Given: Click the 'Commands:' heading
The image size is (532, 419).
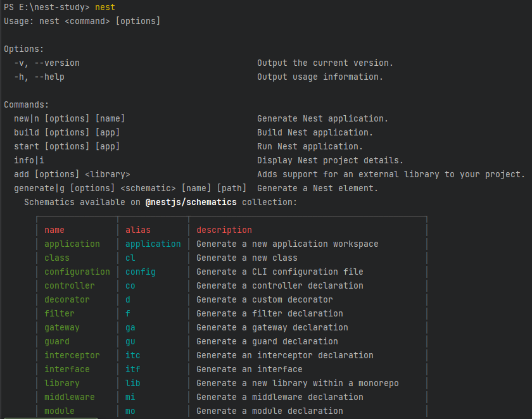Looking at the screenshot, I should [x=27, y=104].
